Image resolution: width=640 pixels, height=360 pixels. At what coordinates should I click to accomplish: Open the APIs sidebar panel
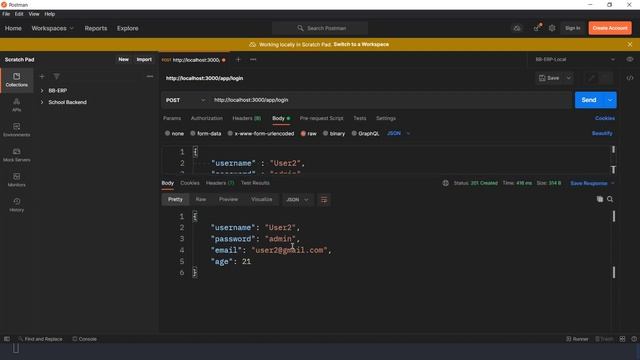16,105
